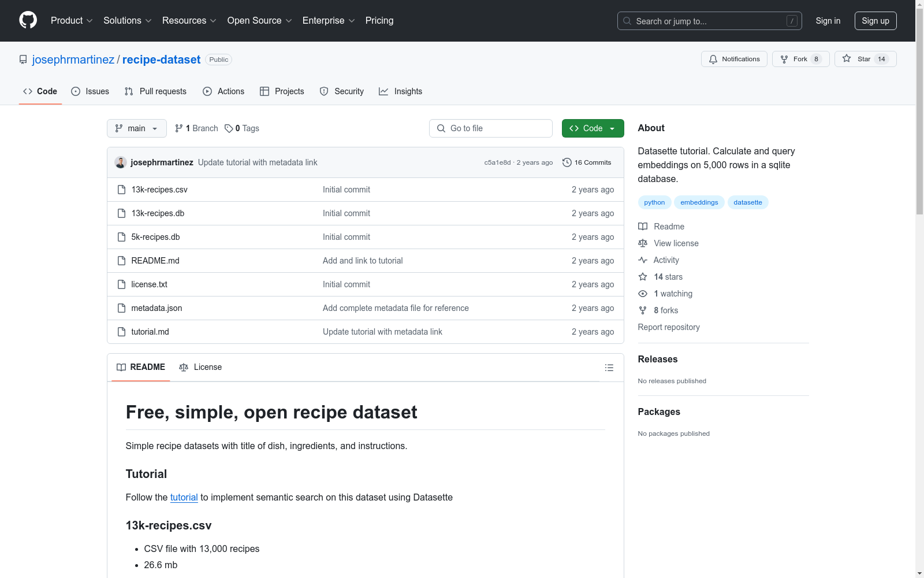Image resolution: width=924 pixels, height=578 pixels.
Task: Switch to the License tab
Action: [x=200, y=367]
